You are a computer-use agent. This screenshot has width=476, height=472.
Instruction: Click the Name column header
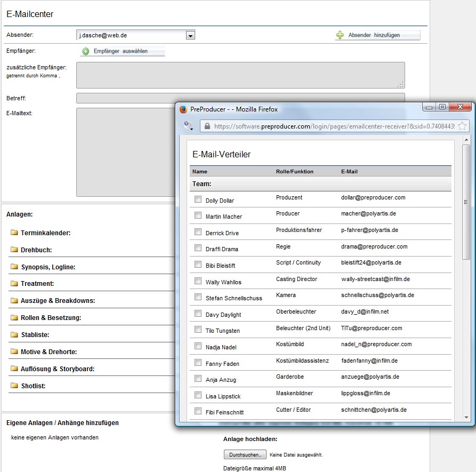tap(200, 172)
